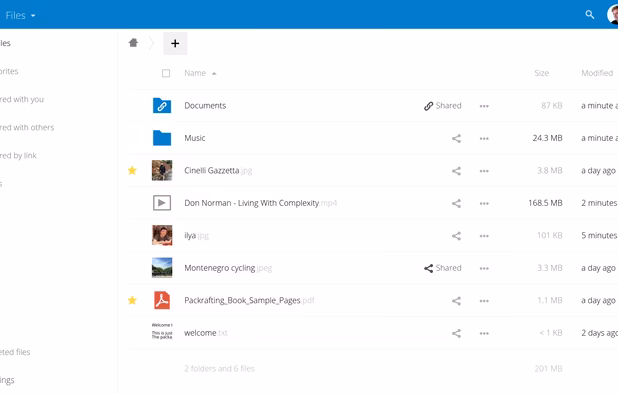Share the Don Norman video

[456, 203]
